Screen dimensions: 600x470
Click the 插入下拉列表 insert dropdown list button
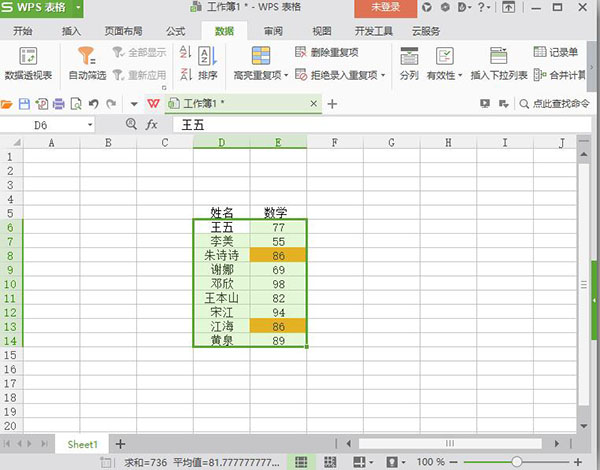[x=499, y=64]
